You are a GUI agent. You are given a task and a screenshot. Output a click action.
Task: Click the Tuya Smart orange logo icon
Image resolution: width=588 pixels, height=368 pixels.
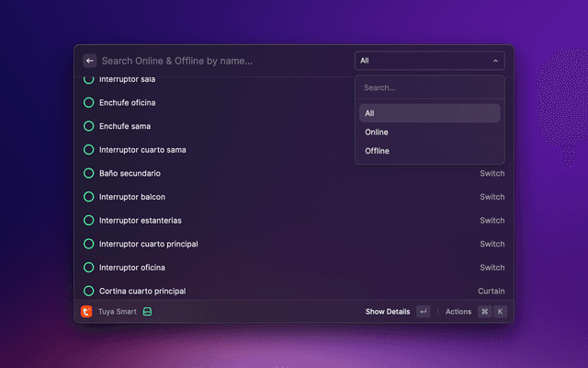coord(86,312)
